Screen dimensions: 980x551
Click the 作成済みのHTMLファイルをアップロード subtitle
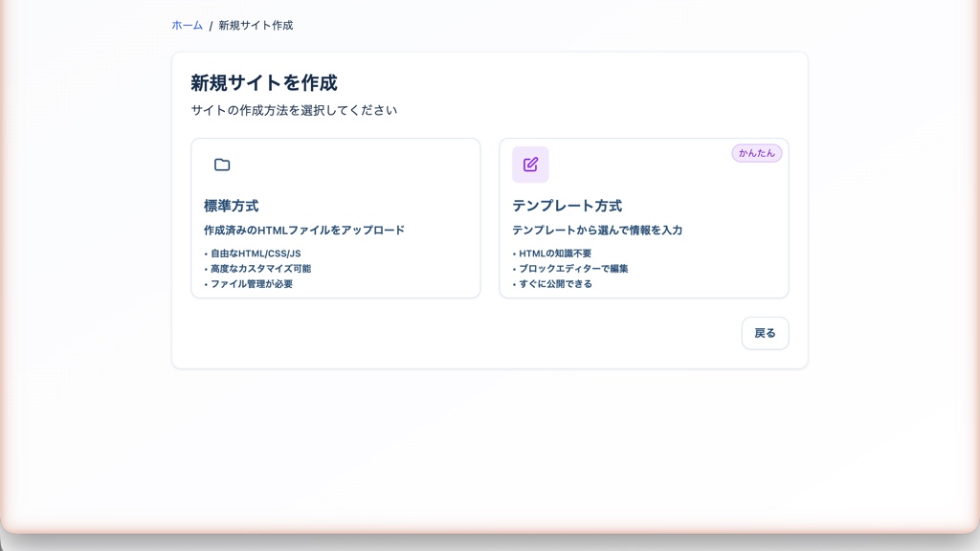(303, 230)
